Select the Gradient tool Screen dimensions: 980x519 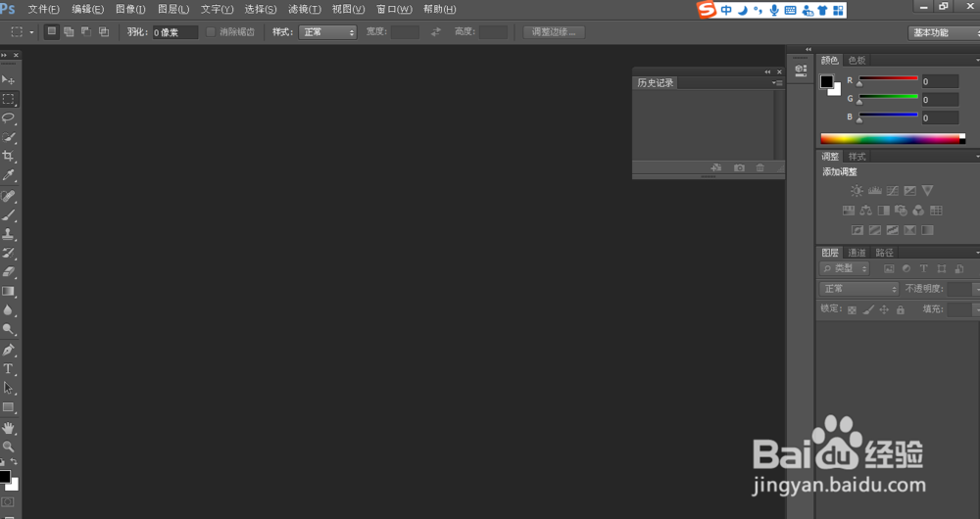point(8,291)
